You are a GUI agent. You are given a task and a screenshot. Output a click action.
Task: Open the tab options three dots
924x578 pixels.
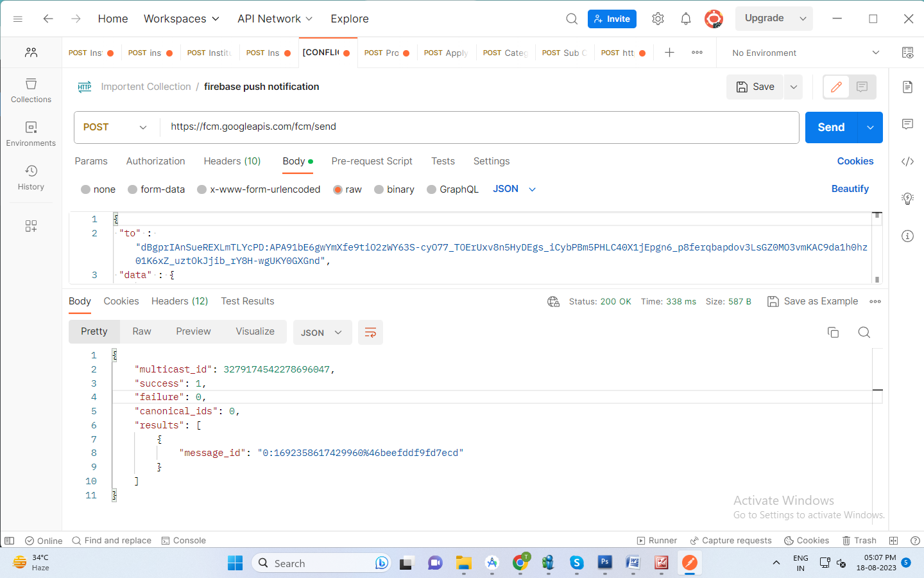coord(697,53)
